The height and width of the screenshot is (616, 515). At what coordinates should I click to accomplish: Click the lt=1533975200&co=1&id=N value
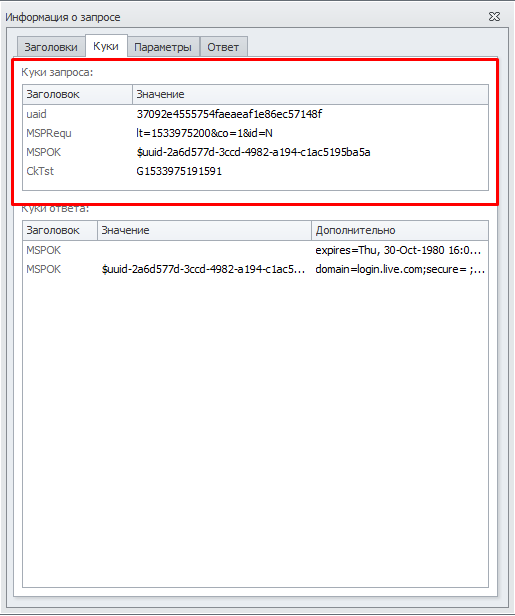pyautogui.click(x=204, y=133)
